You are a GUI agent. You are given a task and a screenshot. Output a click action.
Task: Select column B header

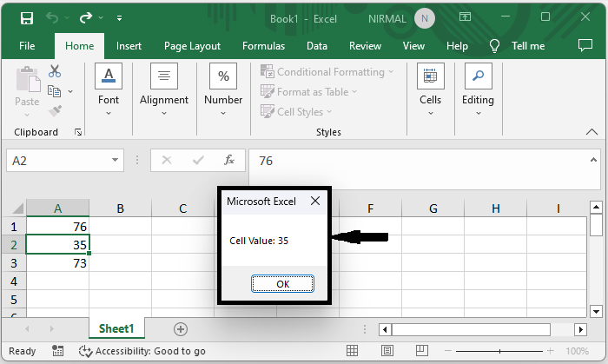[120, 208]
